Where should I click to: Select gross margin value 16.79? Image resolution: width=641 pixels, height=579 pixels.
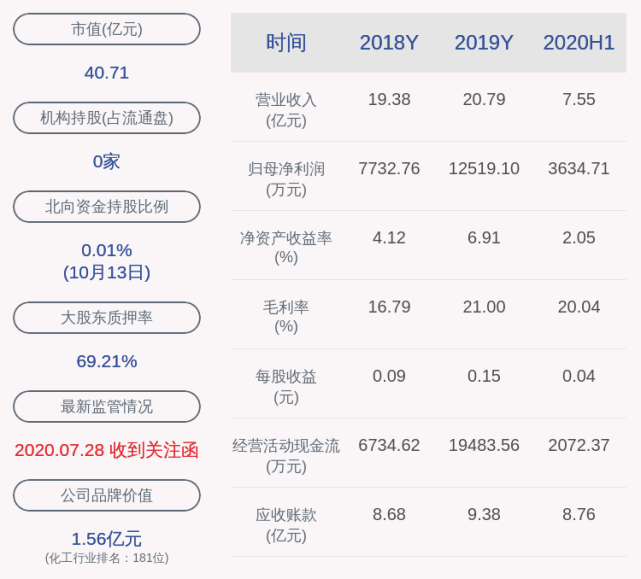tap(389, 307)
